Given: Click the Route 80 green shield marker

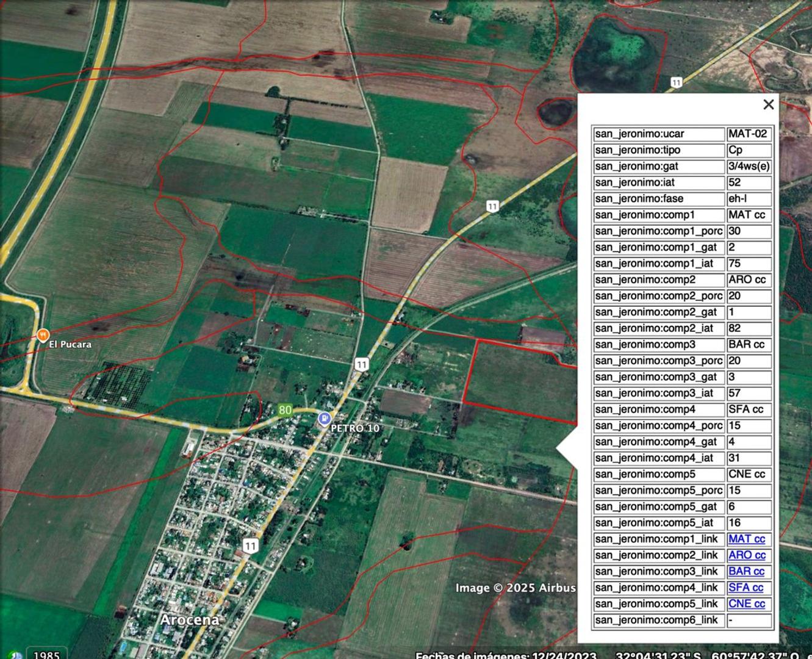Looking at the screenshot, I should [285, 410].
